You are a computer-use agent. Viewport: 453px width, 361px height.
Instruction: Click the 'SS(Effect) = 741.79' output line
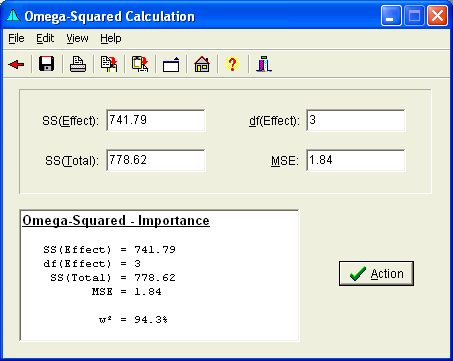109,250
